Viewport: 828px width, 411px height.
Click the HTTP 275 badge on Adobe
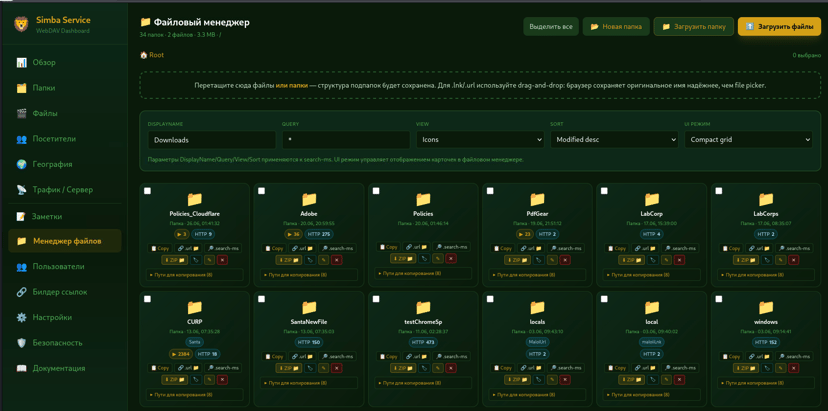click(318, 234)
